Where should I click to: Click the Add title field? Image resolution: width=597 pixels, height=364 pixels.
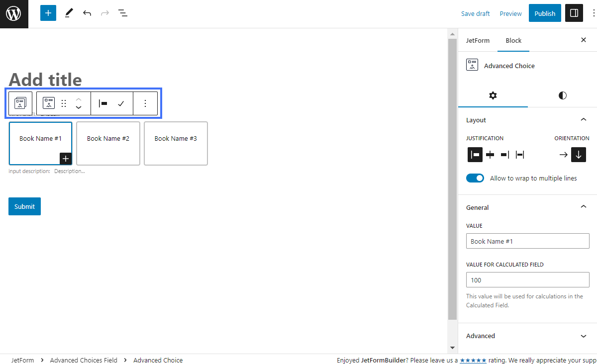pos(45,80)
